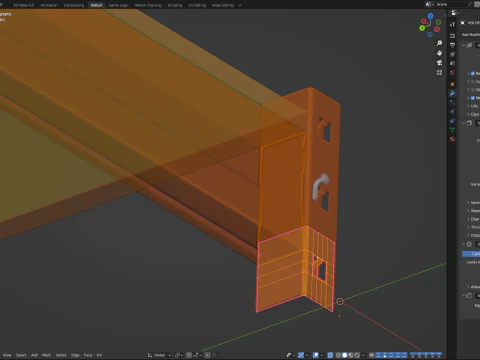
Task: Open the Scripting workspace tab
Action: pos(175,5)
